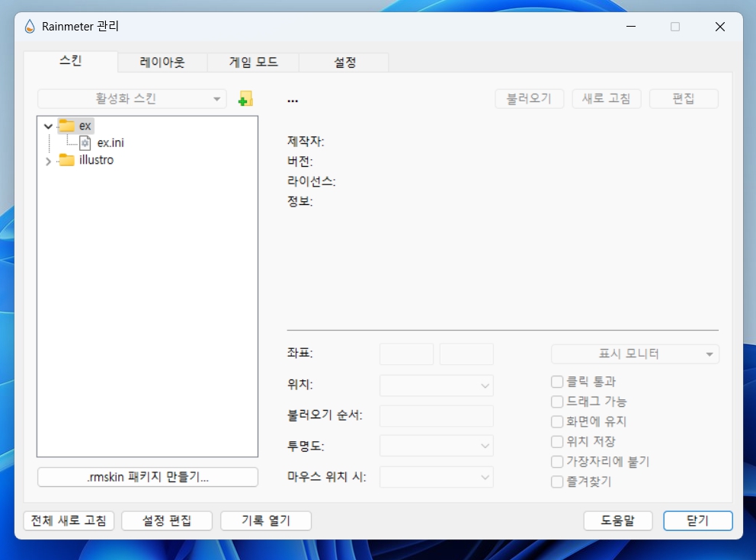The height and width of the screenshot is (560, 756).
Task: Click the create new skin icon
Action: click(245, 99)
